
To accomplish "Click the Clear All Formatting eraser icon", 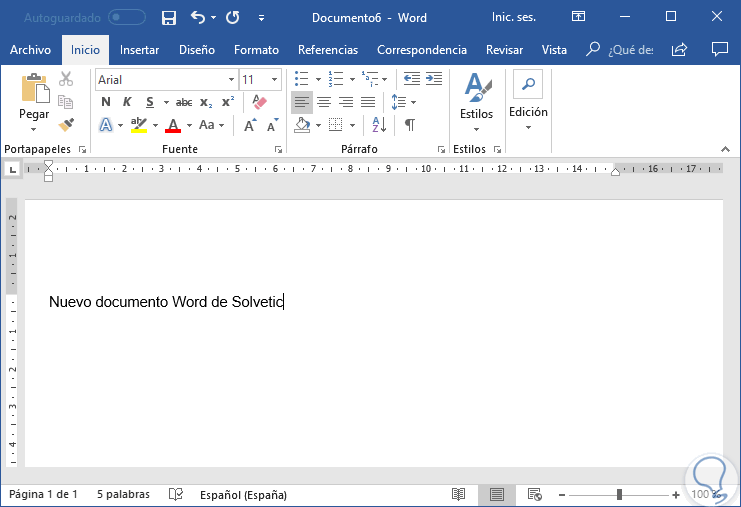I will coord(259,102).
